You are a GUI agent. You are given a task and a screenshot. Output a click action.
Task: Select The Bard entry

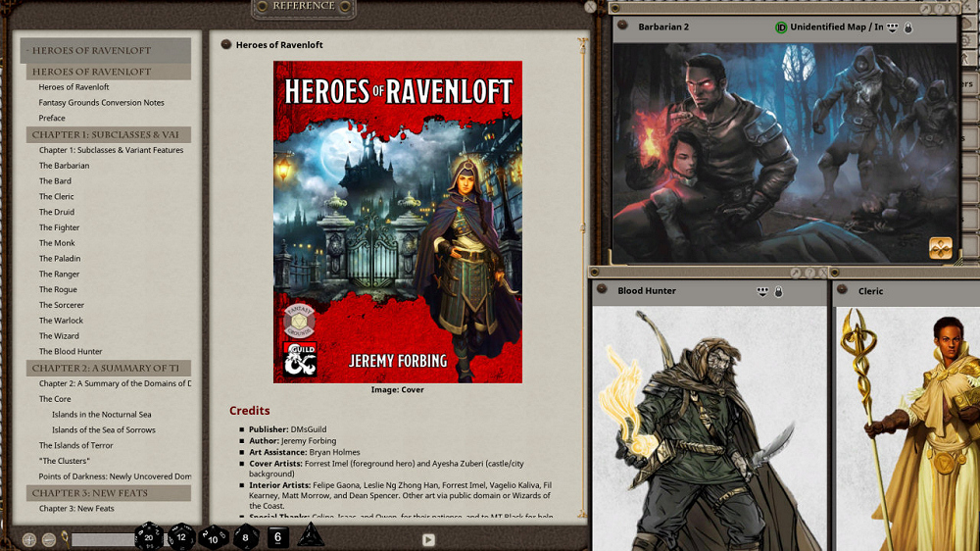tap(55, 180)
